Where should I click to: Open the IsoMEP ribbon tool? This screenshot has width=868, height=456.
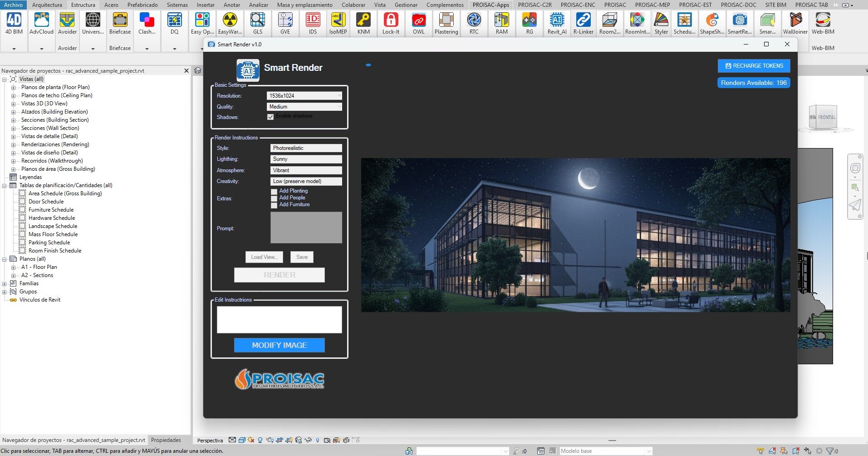338,23
